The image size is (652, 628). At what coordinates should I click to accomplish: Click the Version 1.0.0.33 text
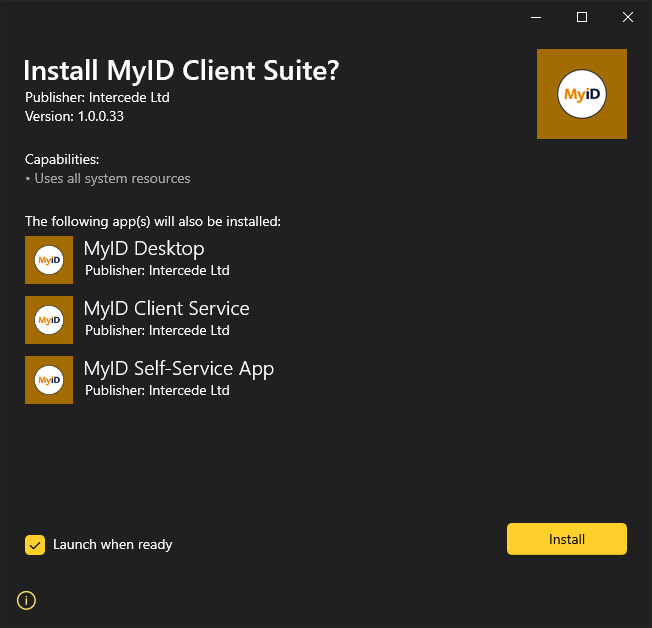[74, 116]
